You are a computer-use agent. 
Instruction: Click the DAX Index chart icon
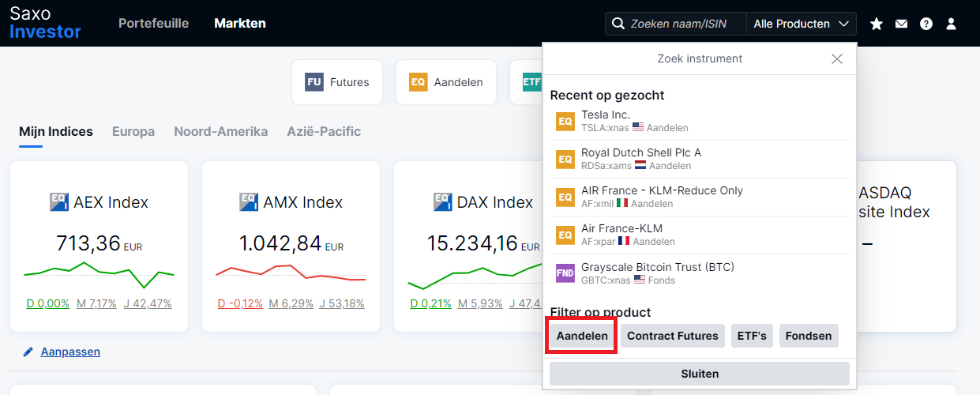[x=443, y=201]
